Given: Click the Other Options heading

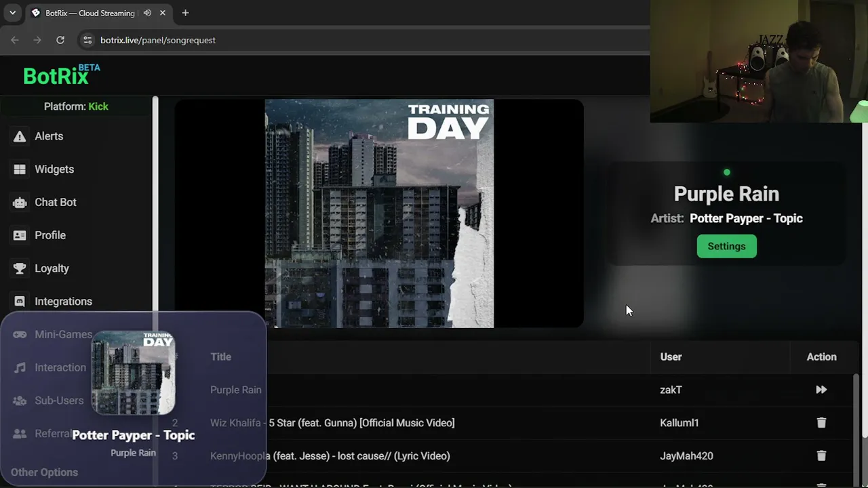Looking at the screenshot, I should 44,472.
